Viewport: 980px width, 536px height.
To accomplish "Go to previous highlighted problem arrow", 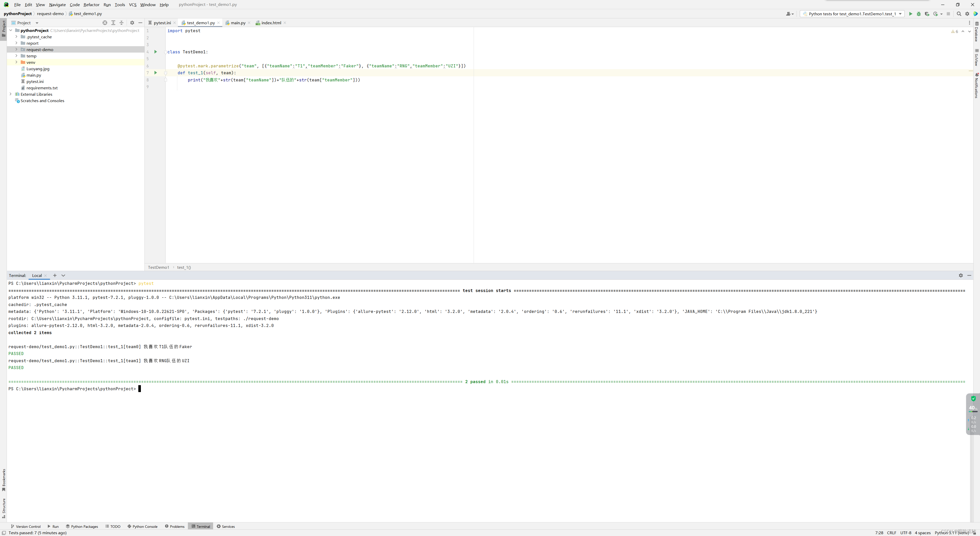I will [x=963, y=31].
